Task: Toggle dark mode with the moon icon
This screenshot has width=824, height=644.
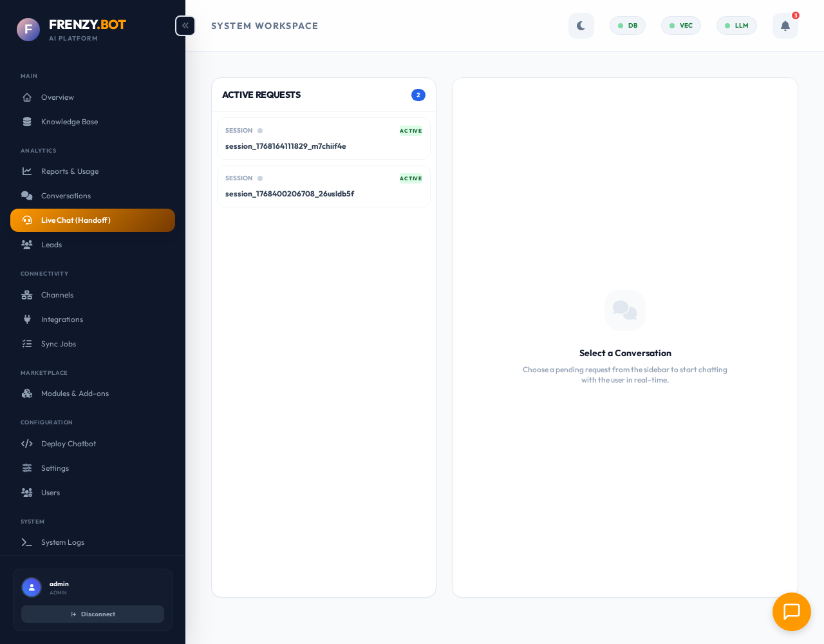Action: 581,26
